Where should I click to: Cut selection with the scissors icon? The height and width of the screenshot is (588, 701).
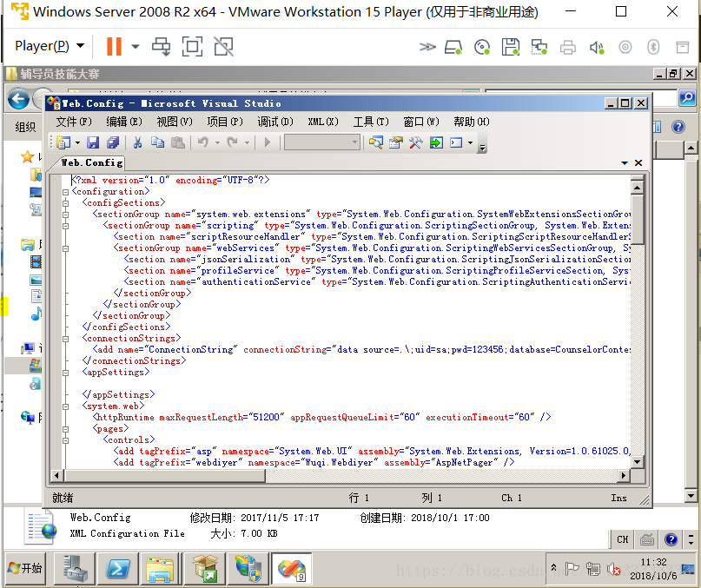coord(138,142)
